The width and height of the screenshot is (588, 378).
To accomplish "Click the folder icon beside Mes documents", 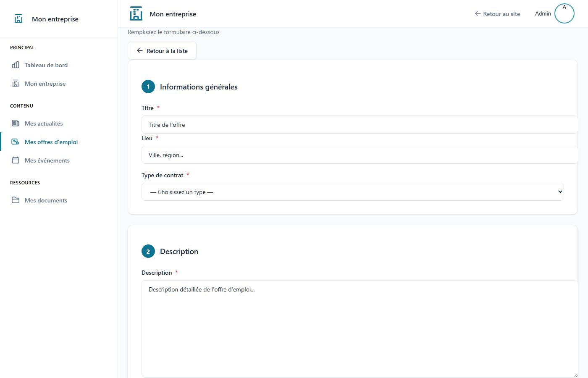I will (x=16, y=200).
